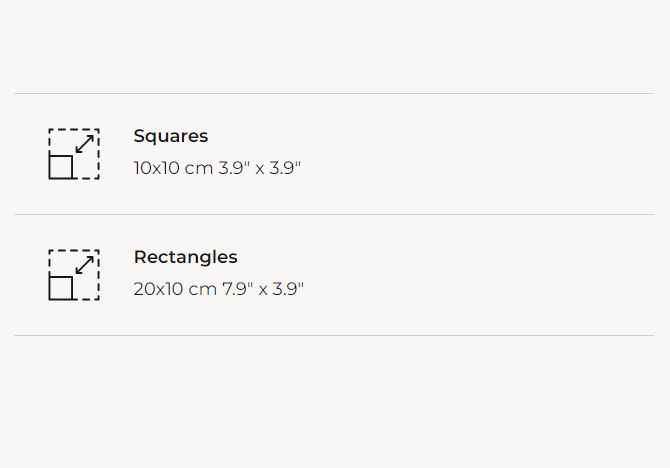Click the size icon beside Rectangles
Screen dimensions: 670x468
(74, 275)
